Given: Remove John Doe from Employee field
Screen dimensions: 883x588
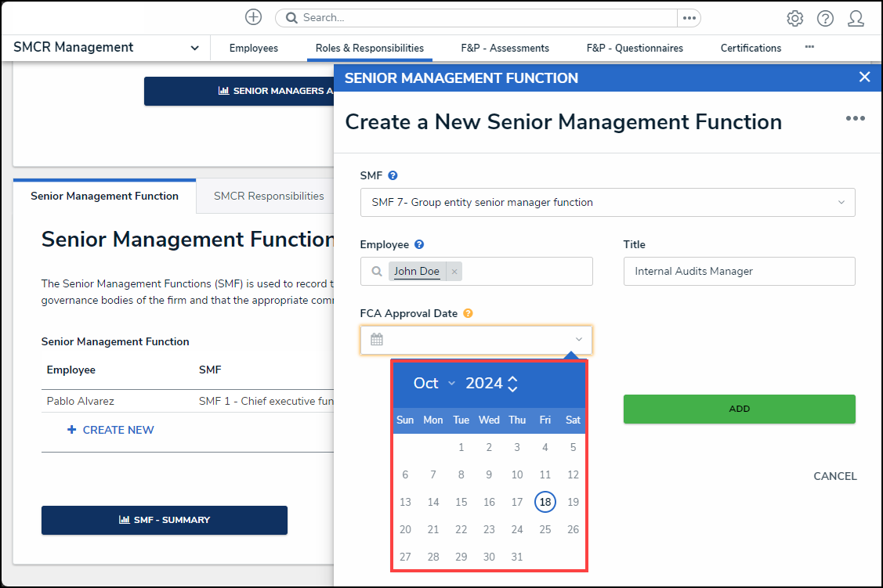Looking at the screenshot, I should click(x=454, y=272).
